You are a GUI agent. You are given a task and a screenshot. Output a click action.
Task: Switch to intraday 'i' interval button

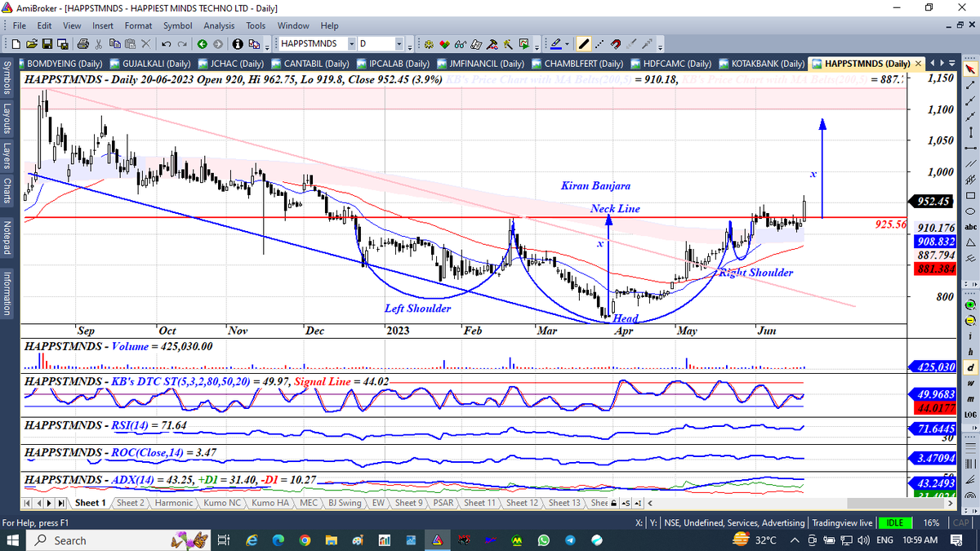pyautogui.click(x=970, y=335)
